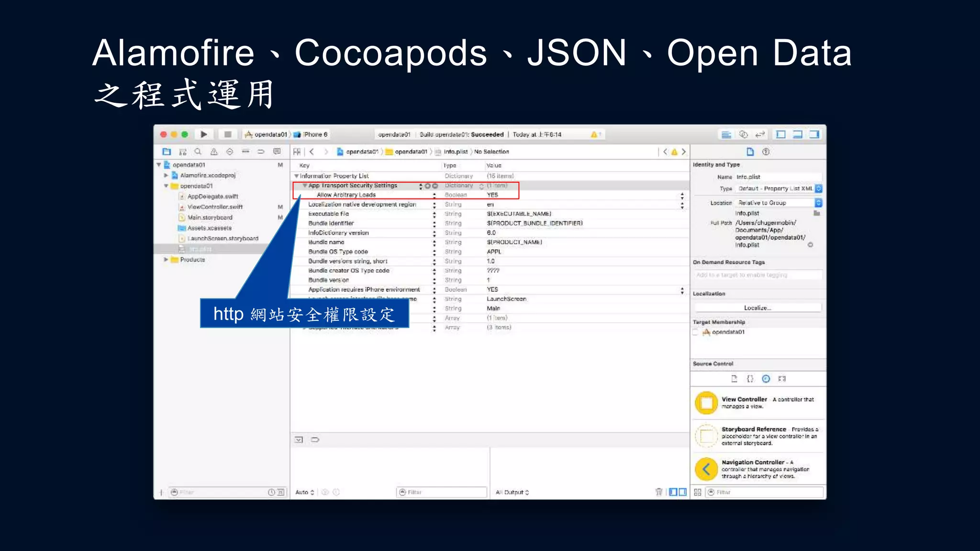Reveal full path with the arrow icon
Screen dimensions: 980x551
[x=811, y=245]
